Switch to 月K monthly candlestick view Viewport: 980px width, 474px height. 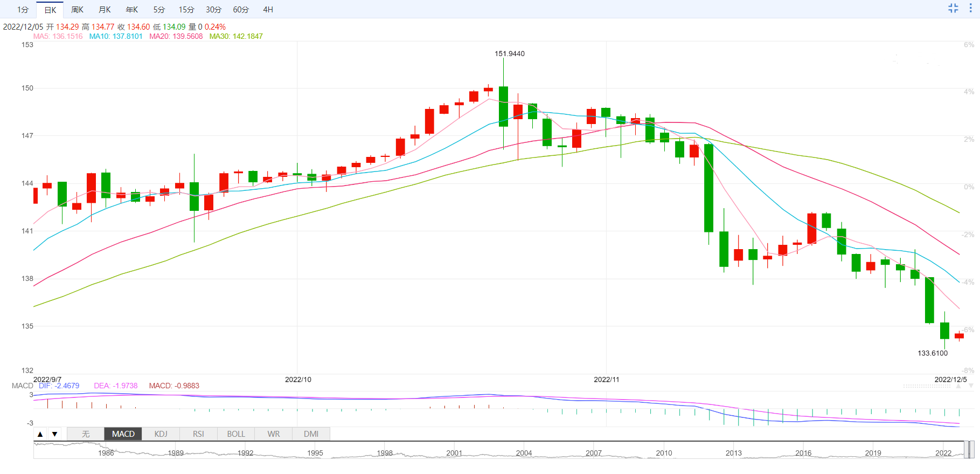(x=105, y=10)
